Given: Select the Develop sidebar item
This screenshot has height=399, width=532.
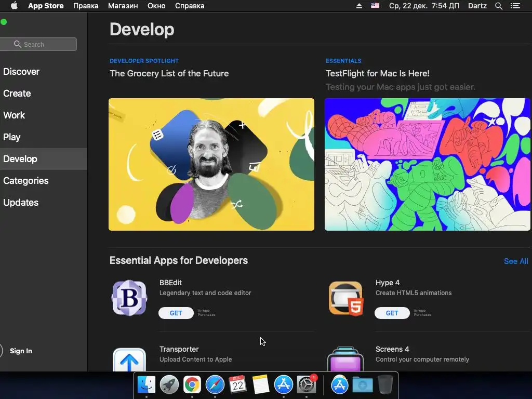Looking at the screenshot, I should (x=44, y=159).
